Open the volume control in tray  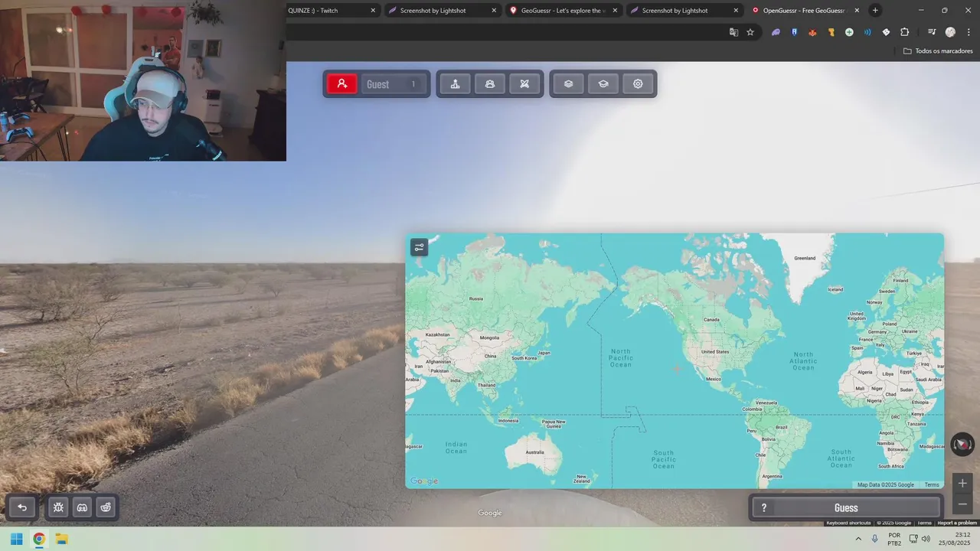point(926,539)
